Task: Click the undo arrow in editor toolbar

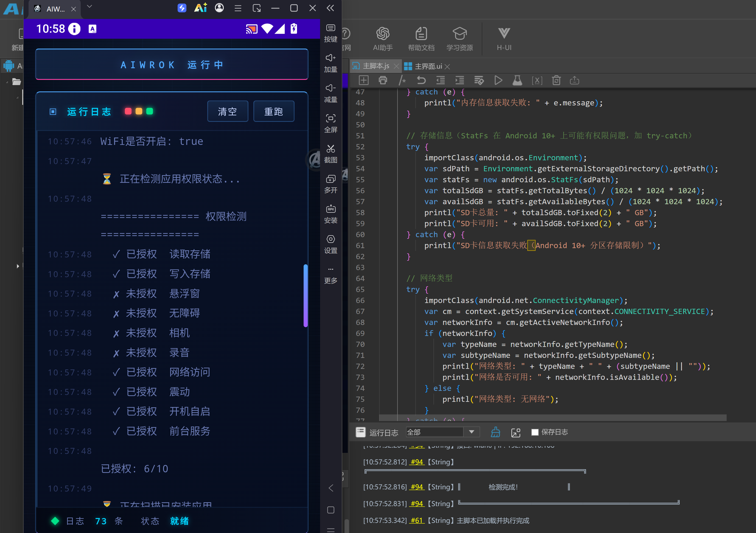Action: pyautogui.click(x=421, y=80)
